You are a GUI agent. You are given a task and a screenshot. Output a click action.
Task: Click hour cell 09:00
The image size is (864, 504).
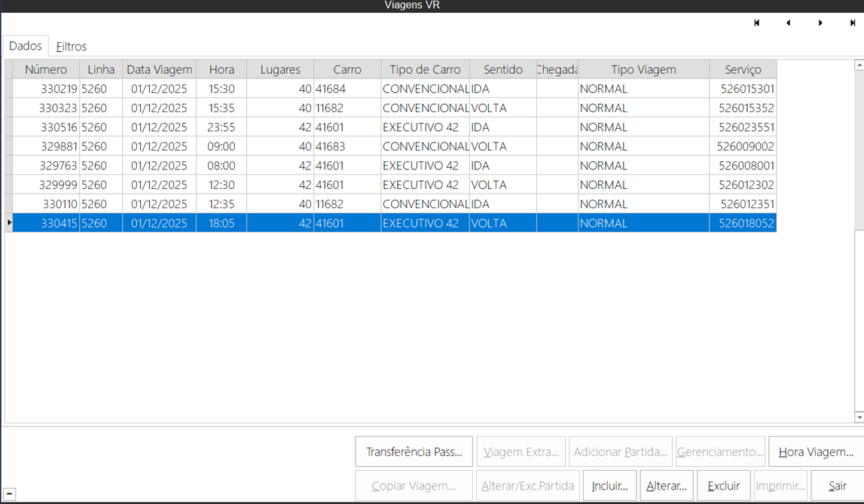(x=221, y=146)
